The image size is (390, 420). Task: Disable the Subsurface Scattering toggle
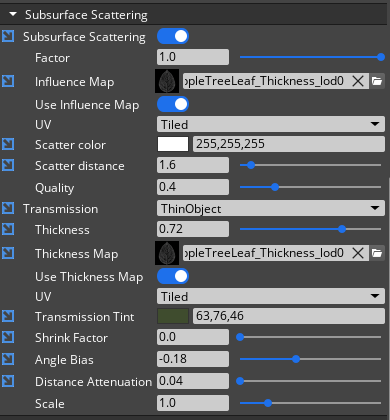(x=173, y=36)
